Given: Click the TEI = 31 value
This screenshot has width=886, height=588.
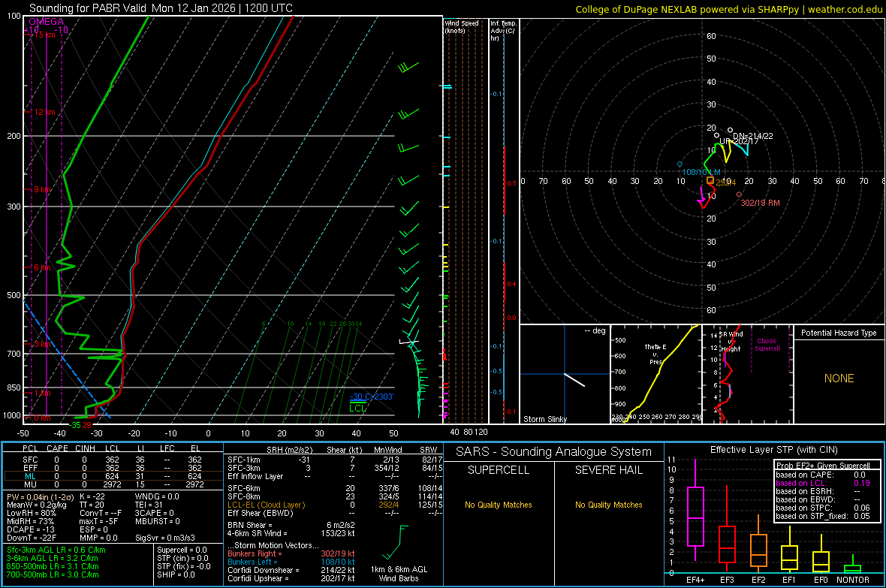Looking at the screenshot, I should pyautogui.click(x=149, y=505).
